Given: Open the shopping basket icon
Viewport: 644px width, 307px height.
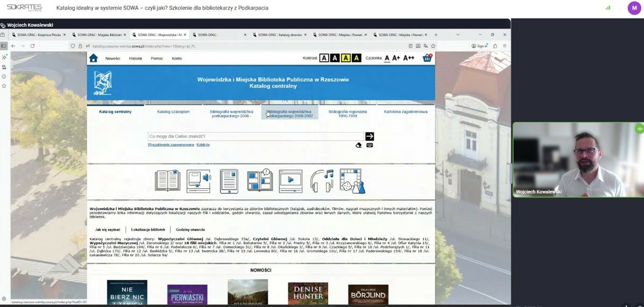Looking at the screenshot, I should click(x=427, y=58).
